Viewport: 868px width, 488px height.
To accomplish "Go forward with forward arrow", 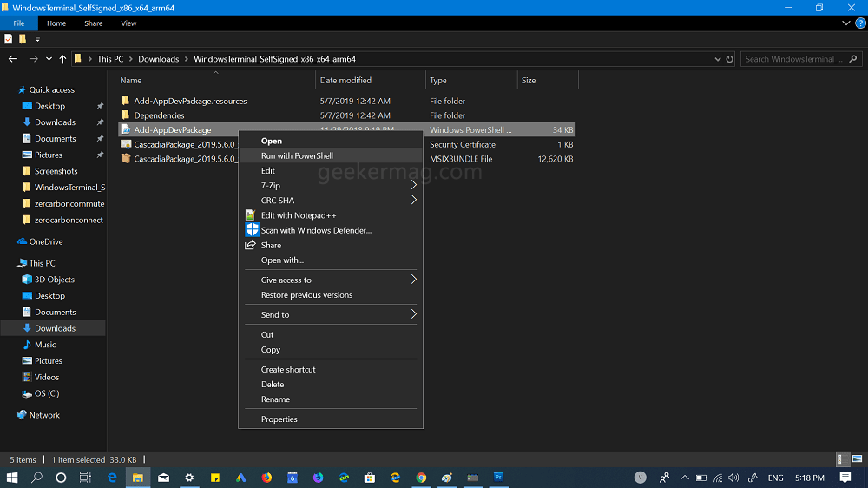I will click(x=33, y=59).
